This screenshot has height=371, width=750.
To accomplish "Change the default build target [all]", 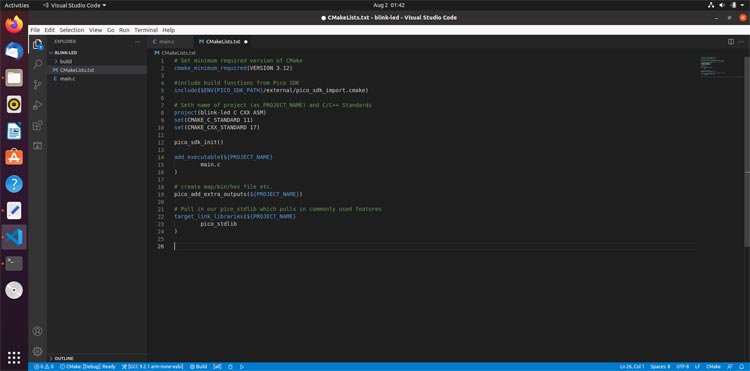I will coord(217,367).
